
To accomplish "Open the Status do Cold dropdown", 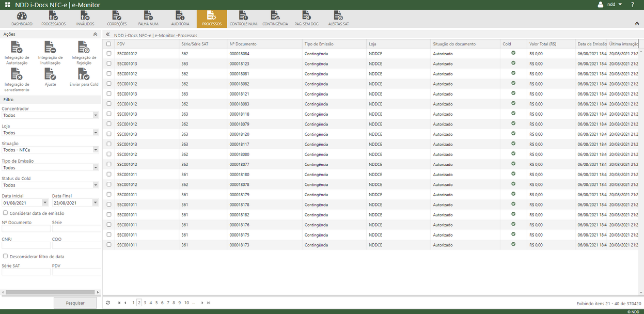I will click(50, 184).
